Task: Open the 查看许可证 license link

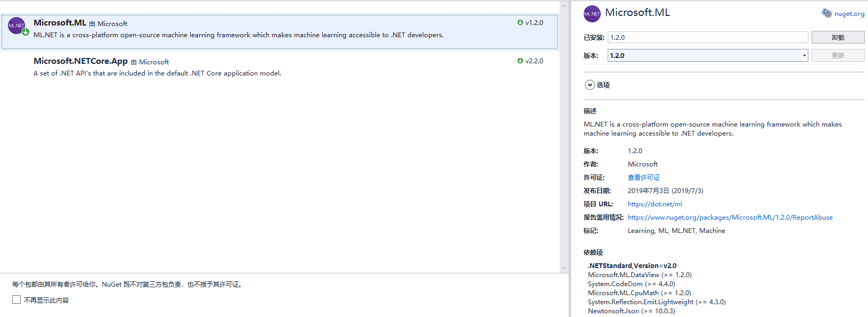Action: pyautogui.click(x=643, y=178)
